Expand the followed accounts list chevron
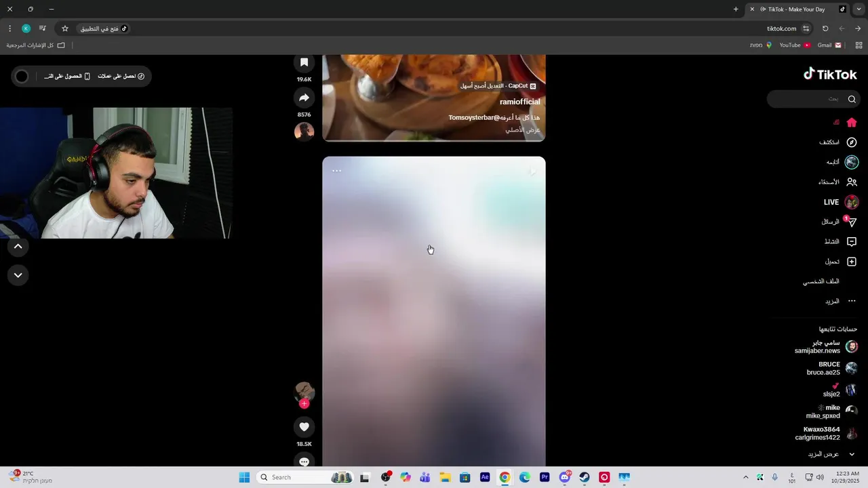Screen dimensions: 868x488 coord(852,454)
